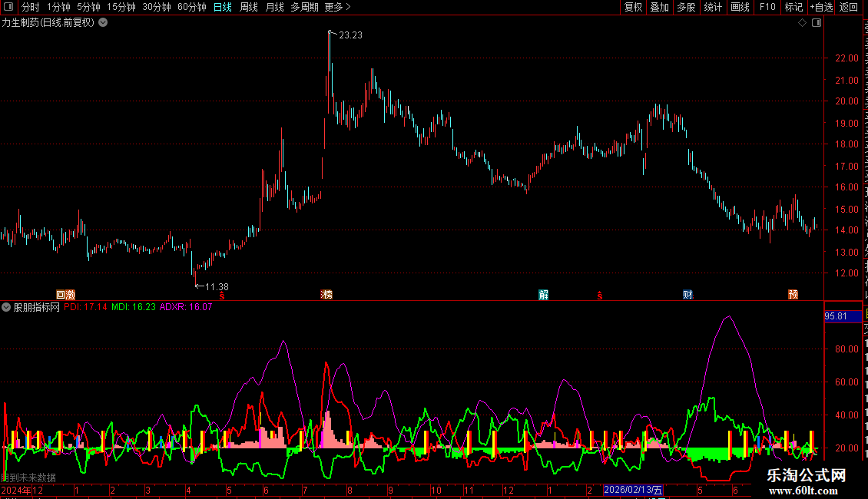The height and width of the screenshot is (499, 868).
Task: Click the 11.38 low price label
Action: pos(217,286)
